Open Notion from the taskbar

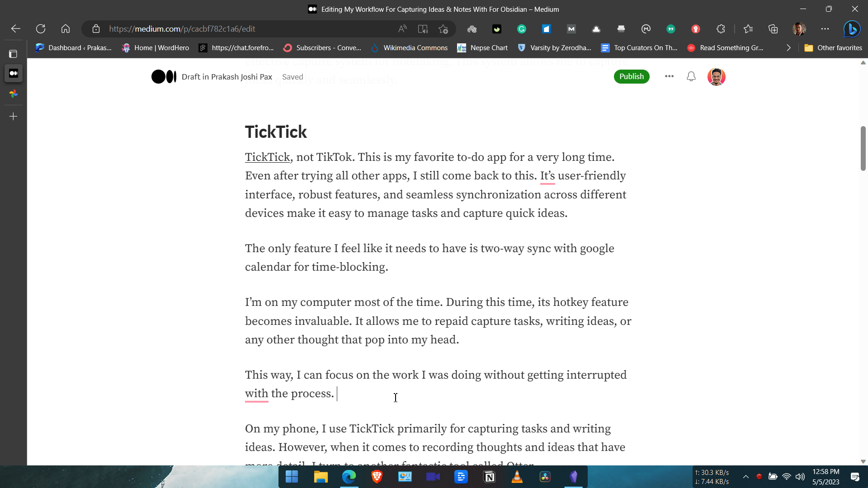489,477
